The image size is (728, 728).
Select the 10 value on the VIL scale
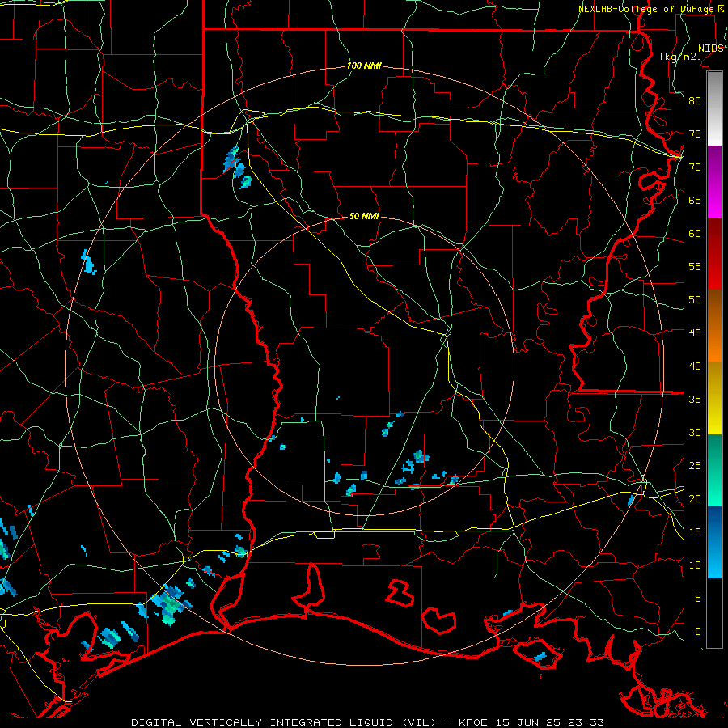click(695, 565)
